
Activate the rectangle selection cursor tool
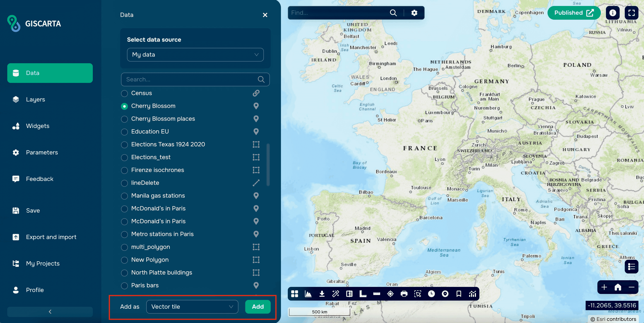tap(418, 294)
